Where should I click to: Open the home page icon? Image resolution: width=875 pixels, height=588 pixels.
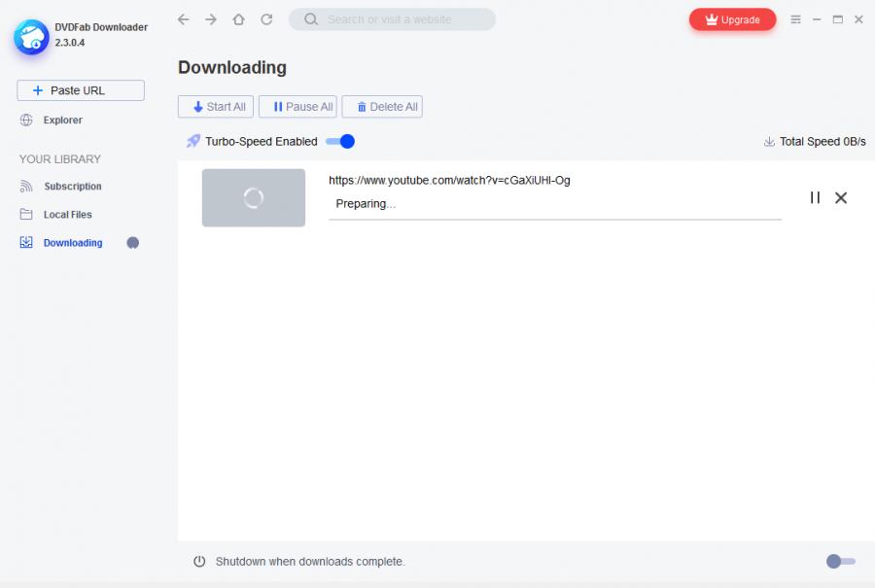click(x=238, y=19)
